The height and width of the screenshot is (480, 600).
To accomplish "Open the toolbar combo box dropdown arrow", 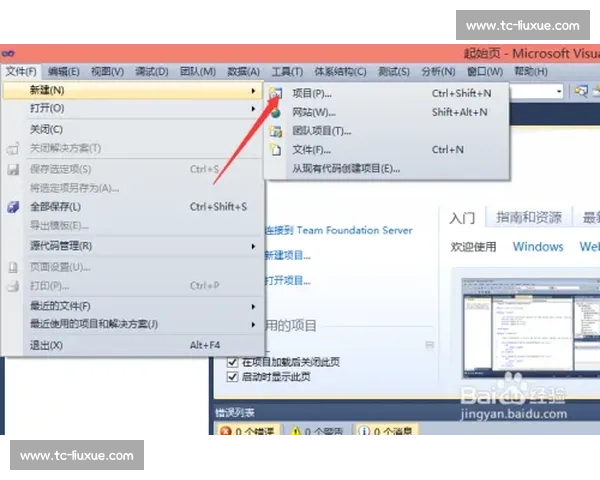I will pyautogui.click(x=559, y=91).
